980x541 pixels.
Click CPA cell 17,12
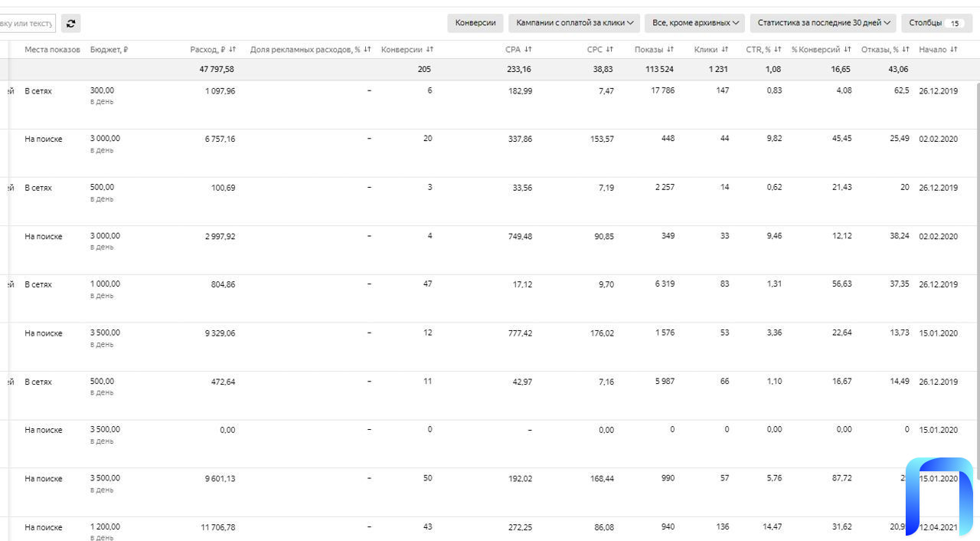(x=523, y=284)
